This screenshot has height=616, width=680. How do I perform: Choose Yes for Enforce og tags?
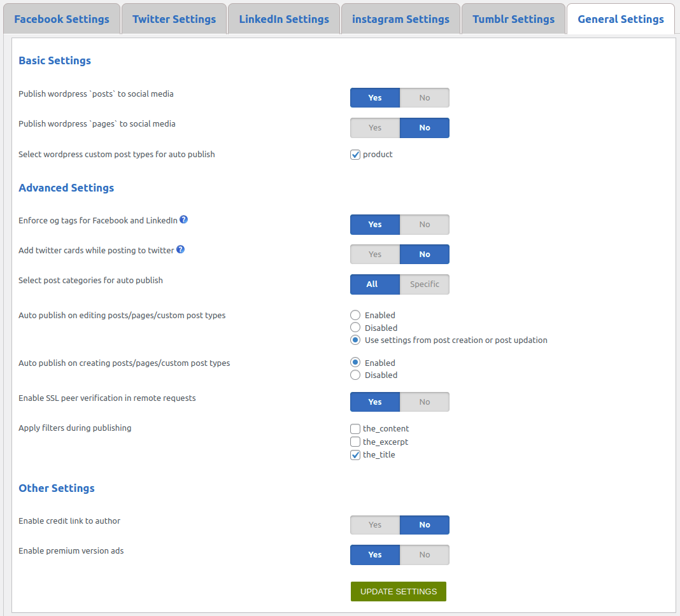(375, 225)
